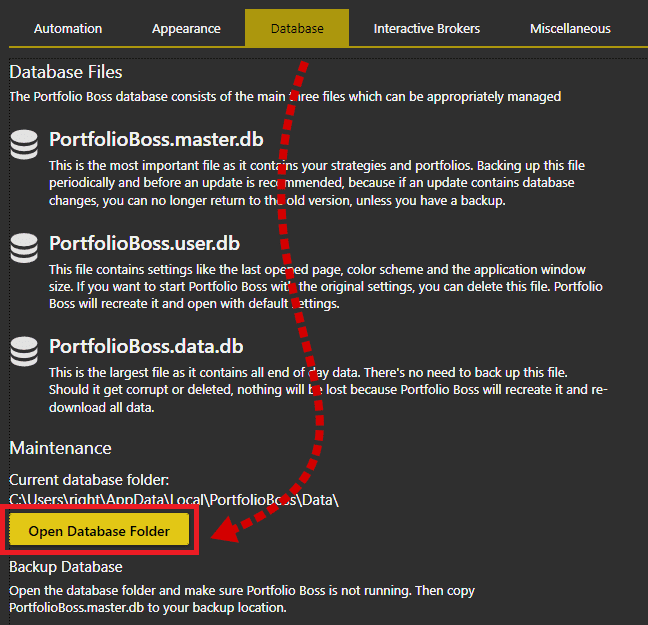Click the Database Files section heading
Screen dimensions: 648x625
coord(66,72)
